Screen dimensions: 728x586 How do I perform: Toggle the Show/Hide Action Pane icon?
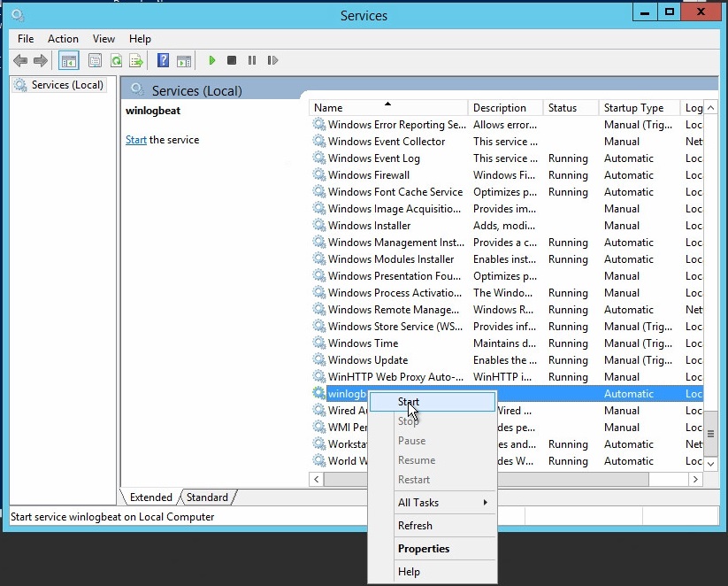pos(184,60)
